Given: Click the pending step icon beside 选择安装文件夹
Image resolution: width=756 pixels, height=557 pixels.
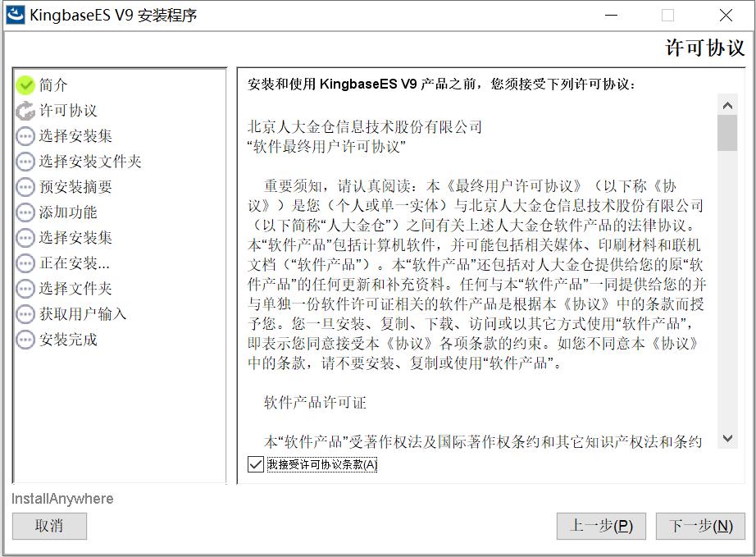Looking at the screenshot, I should (x=25, y=162).
